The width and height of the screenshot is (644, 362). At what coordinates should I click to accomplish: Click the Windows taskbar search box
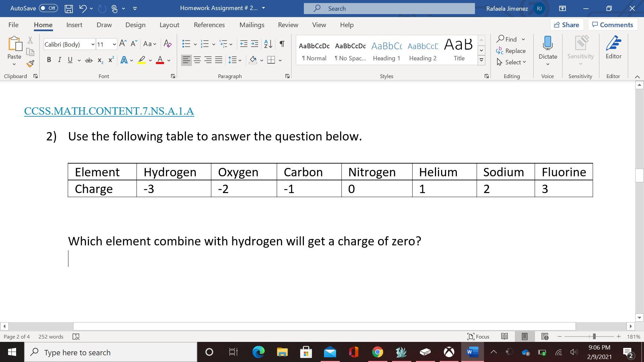111,352
